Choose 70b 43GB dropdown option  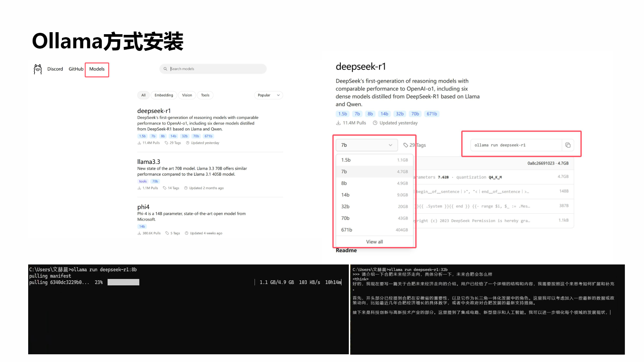[x=374, y=218]
